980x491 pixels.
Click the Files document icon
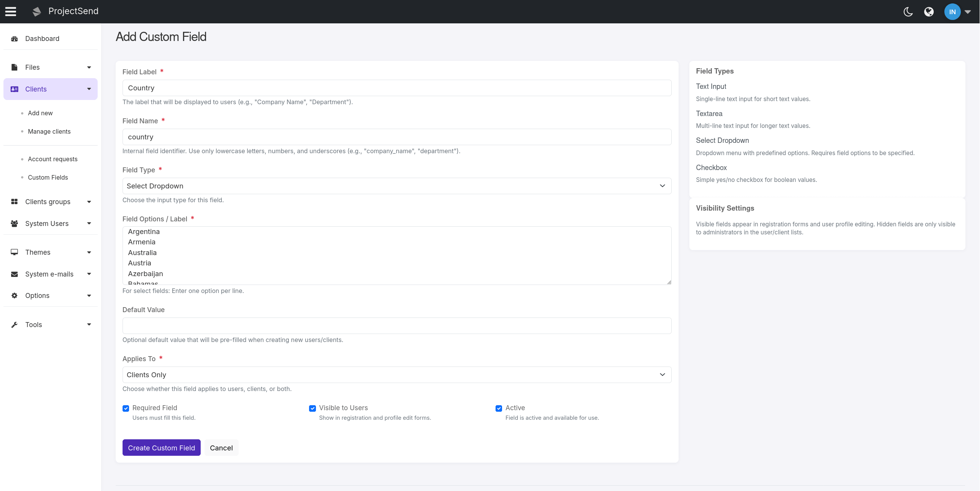(x=14, y=67)
